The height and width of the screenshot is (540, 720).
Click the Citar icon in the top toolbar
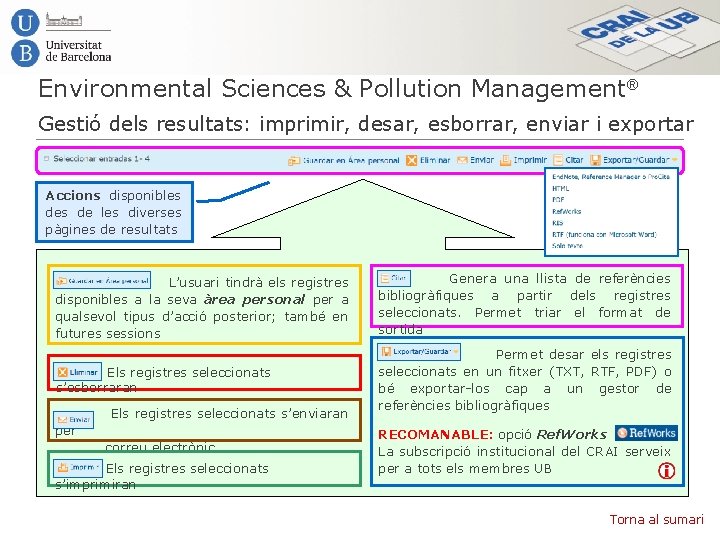click(x=558, y=160)
